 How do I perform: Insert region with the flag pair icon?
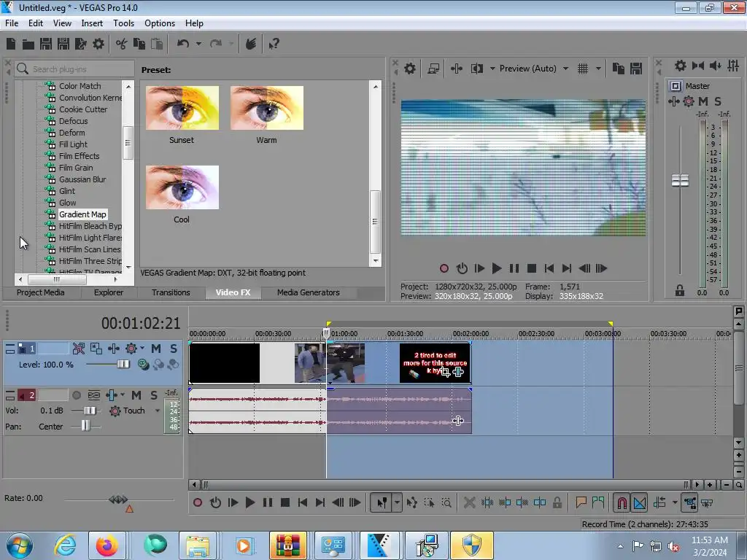[598, 502]
